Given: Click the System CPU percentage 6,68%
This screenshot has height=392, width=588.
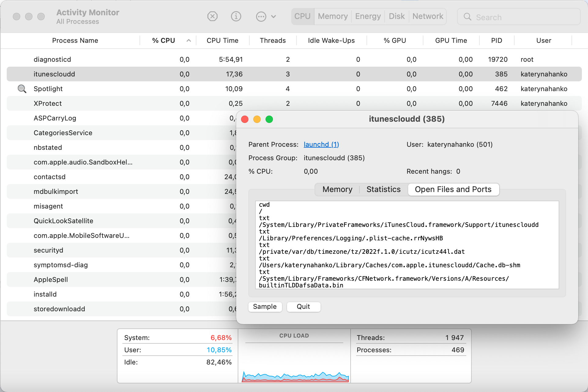Looking at the screenshot, I should (x=221, y=338).
